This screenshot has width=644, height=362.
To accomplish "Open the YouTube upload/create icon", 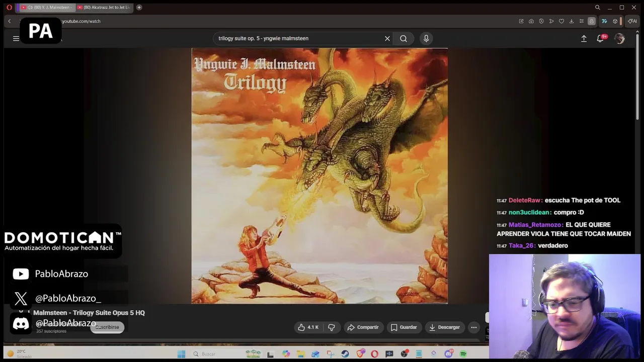I will click(584, 38).
